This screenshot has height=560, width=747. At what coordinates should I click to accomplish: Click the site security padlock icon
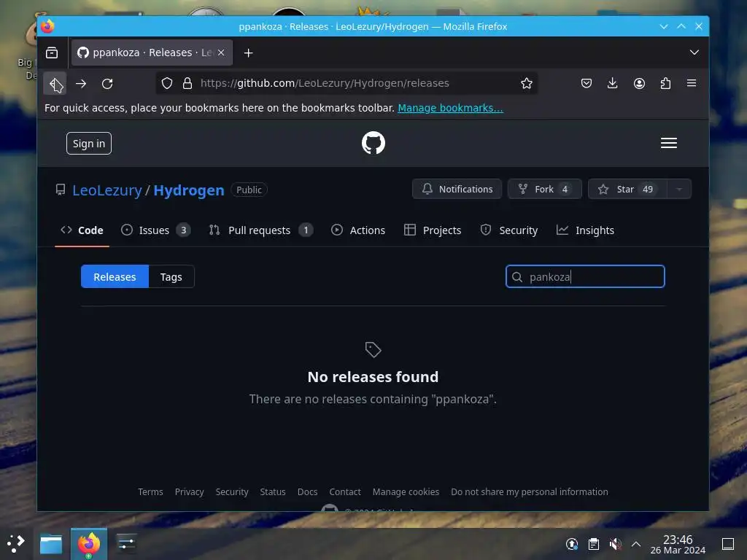coord(187,83)
